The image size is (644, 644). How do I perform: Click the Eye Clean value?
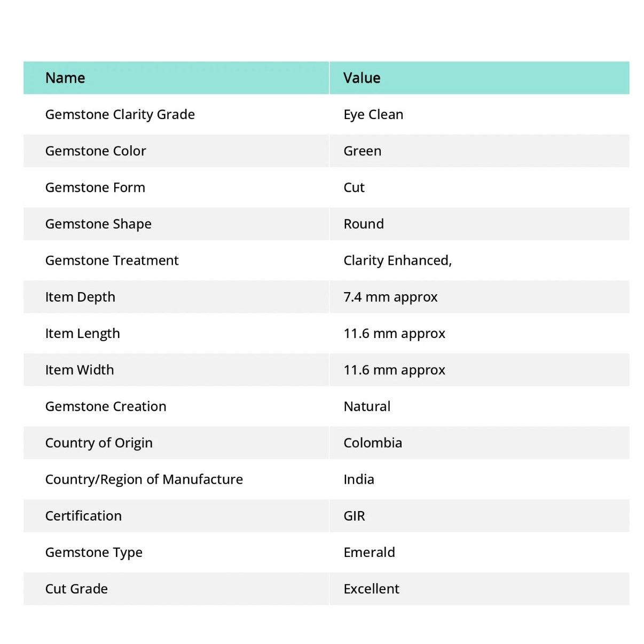(373, 115)
